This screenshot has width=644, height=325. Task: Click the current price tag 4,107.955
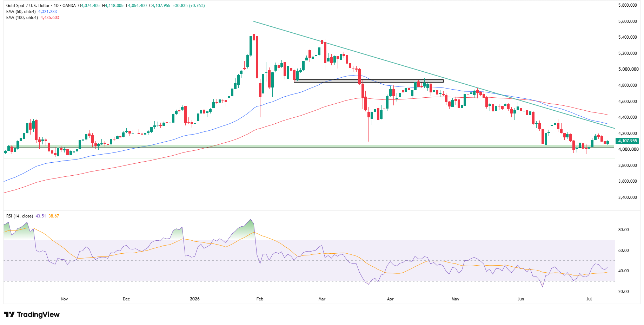pyautogui.click(x=627, y=141)
